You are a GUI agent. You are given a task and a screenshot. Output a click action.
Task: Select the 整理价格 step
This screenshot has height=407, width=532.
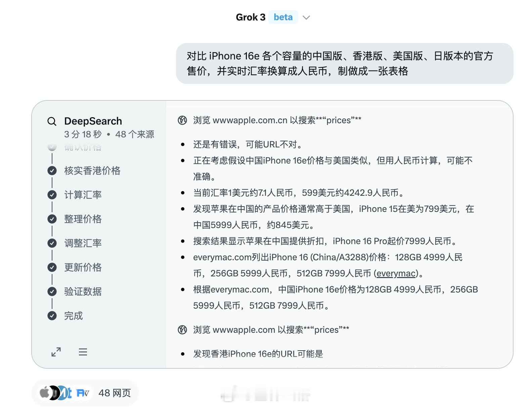pos(83,219)
